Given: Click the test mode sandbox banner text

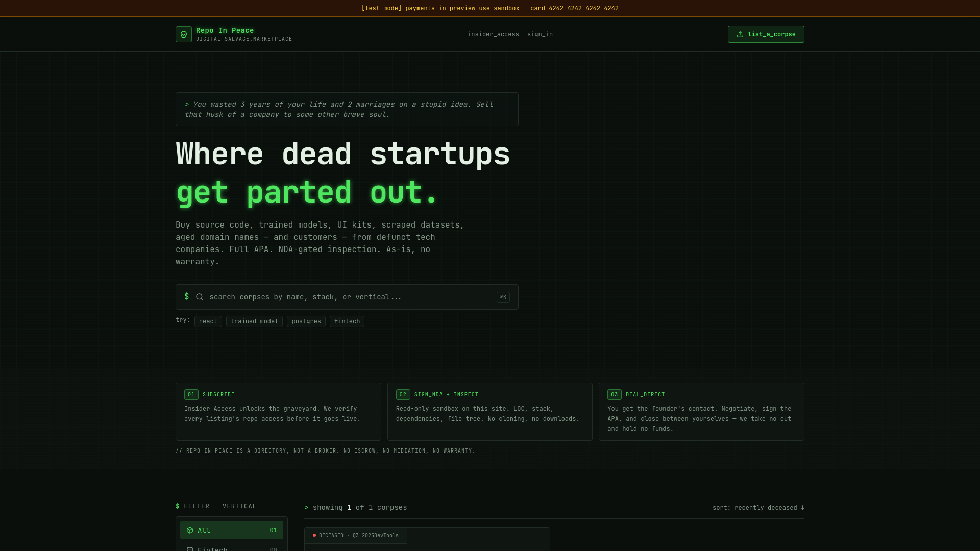Looking at the screenshot, I should tap(490, 8).
